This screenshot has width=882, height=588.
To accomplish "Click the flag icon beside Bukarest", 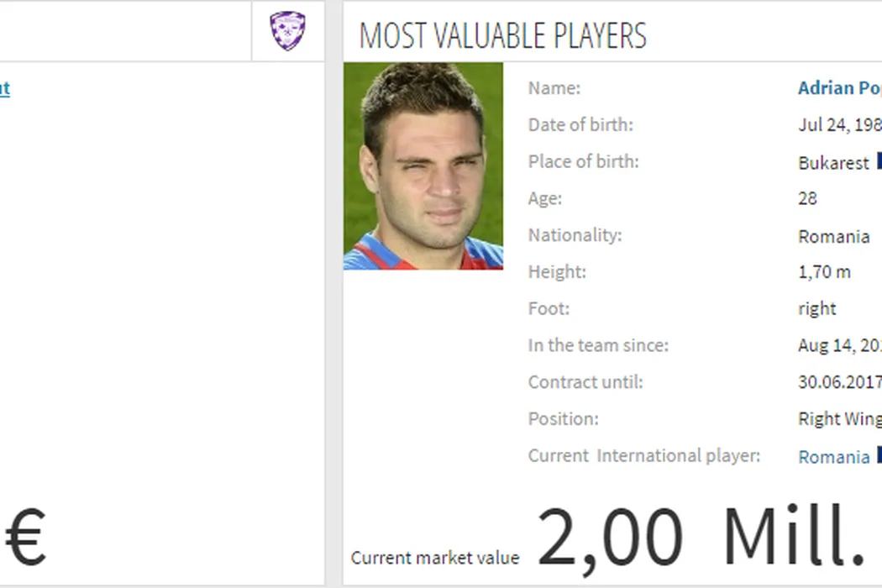I will coord(878,160).
